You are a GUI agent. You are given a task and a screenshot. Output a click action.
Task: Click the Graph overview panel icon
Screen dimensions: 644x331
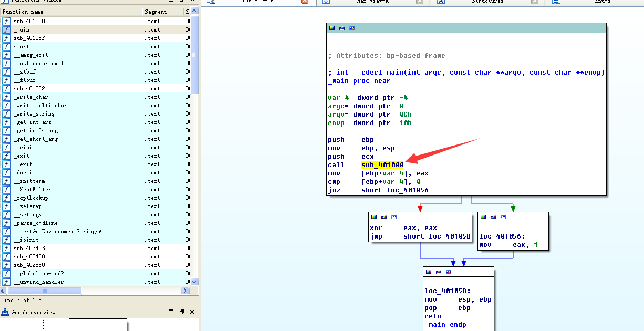(5, 312)
